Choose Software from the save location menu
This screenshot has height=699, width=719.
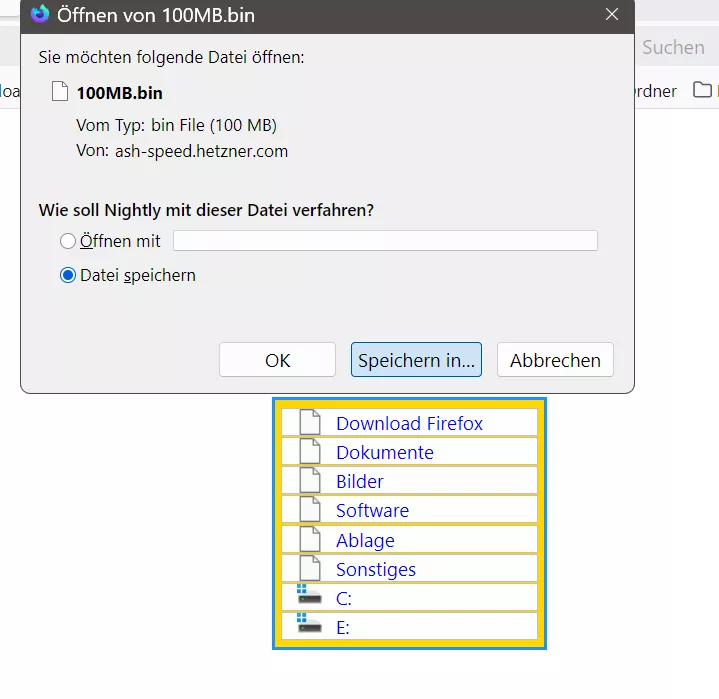[x=409, y=510]
